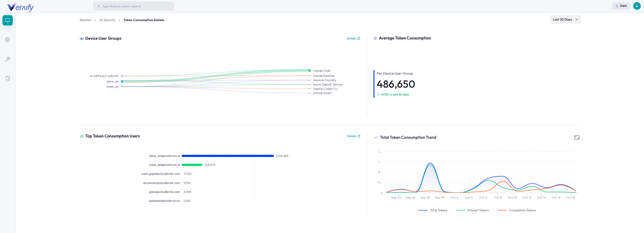Toggle Total Tokens legend series
Image resolution: width=644 pixels, height=233 pixels.
pyautogui.click(x=433, y=210)
